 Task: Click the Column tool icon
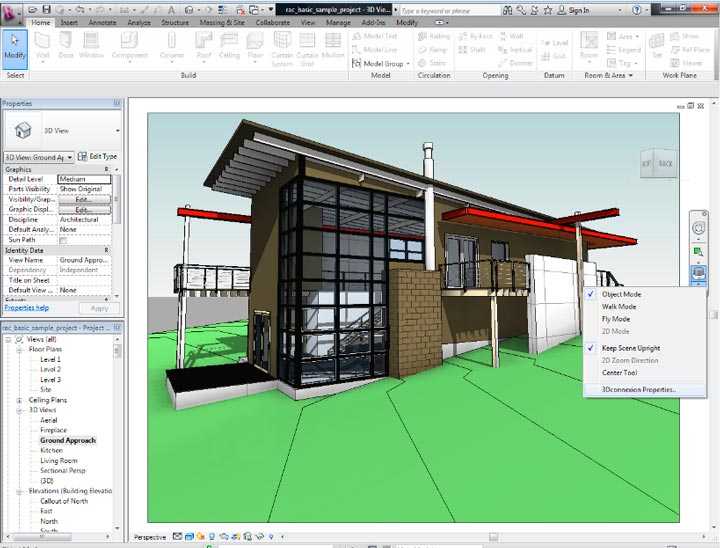(172, 41)
